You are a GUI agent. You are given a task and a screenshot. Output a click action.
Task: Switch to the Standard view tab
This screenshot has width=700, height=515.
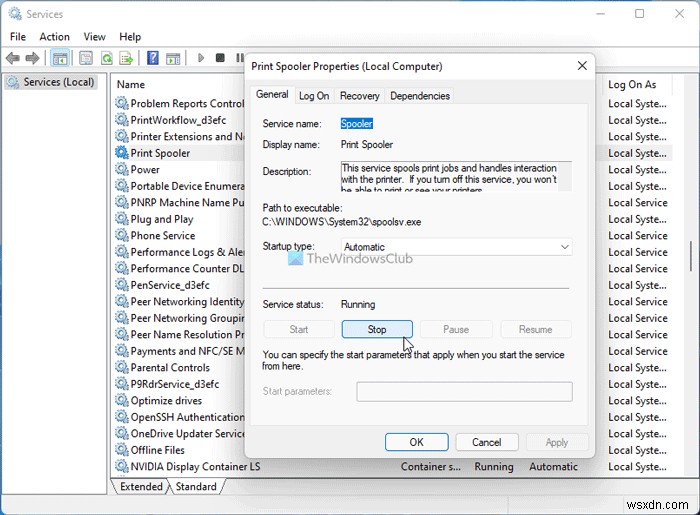pos(196,486)
